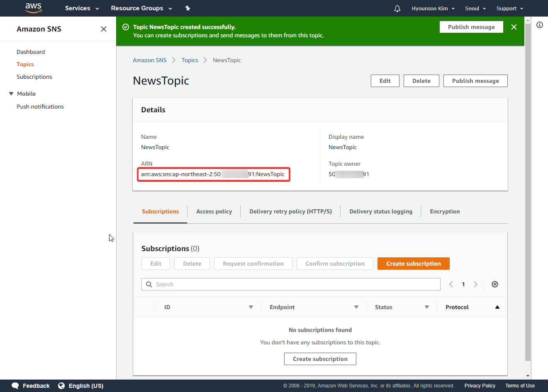Switch to the Access policy tab

214,211
